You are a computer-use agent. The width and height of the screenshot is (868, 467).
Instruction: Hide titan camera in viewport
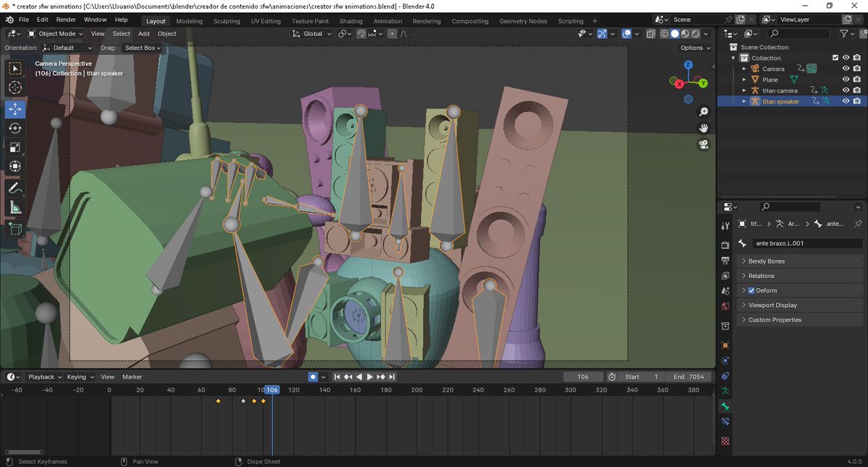pyautogui.click(x=846, y=91)
